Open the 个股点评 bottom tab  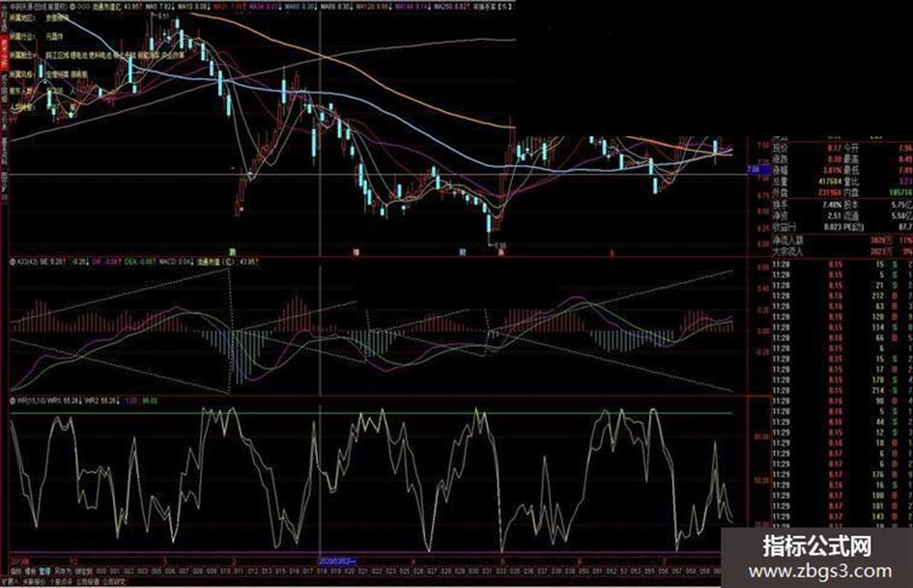61,581
